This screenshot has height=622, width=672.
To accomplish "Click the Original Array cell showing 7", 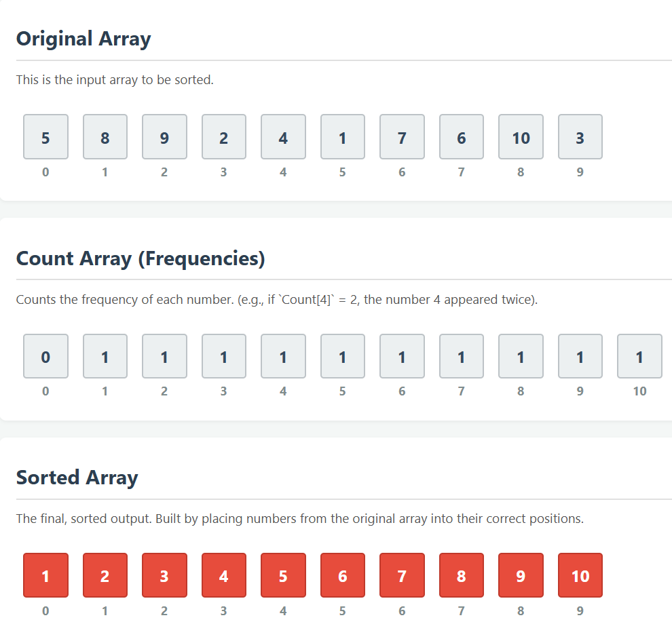I will (x=402, y=136).
